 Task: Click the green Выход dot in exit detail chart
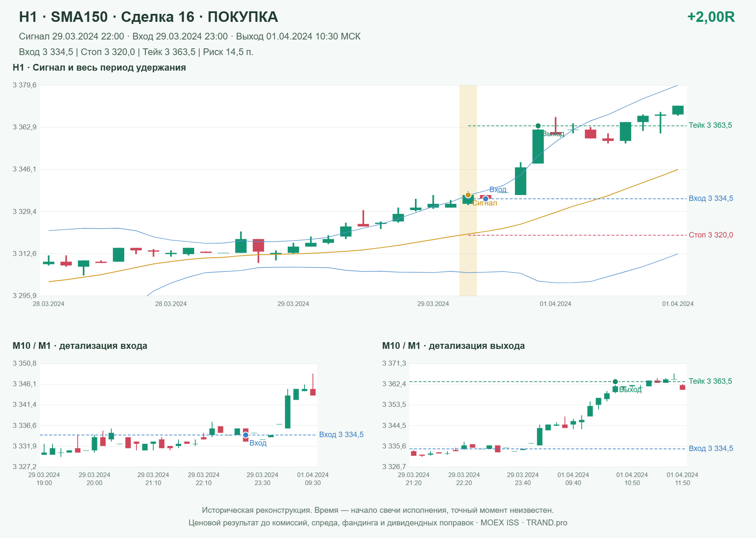click(x=615, y=382)
